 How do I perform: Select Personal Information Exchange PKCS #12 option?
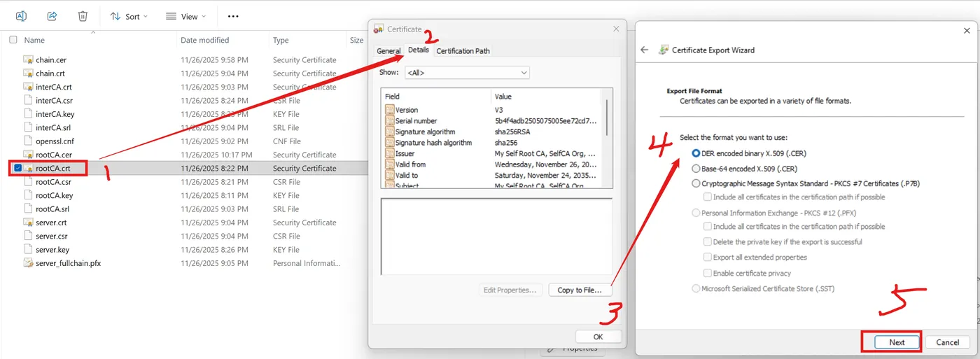[x=696, y=213]
